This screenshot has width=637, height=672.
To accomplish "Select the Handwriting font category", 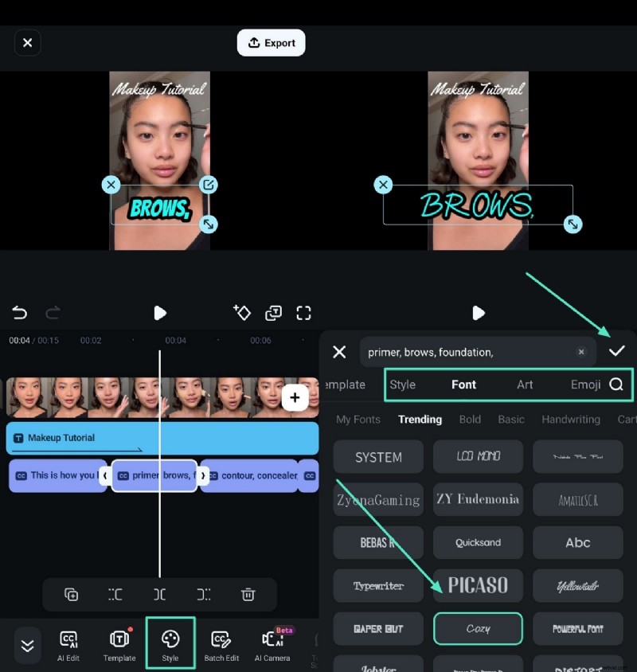I will (x=570, y=420).
